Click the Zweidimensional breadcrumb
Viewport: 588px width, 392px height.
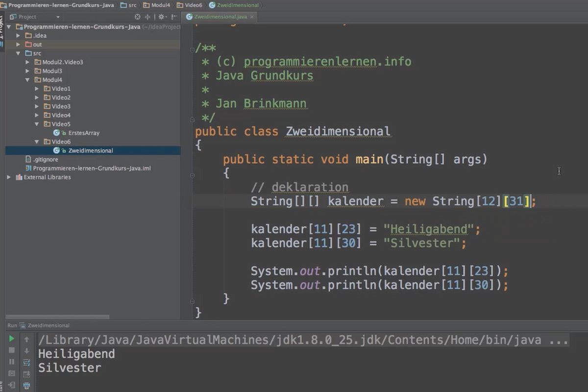click(234, 5)
